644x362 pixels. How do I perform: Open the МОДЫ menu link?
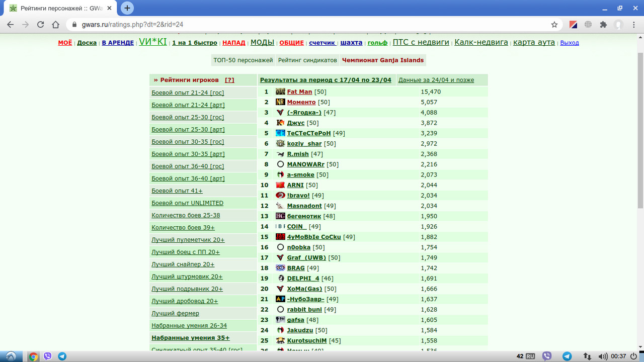pyautogui.click(x=262, y=42)
